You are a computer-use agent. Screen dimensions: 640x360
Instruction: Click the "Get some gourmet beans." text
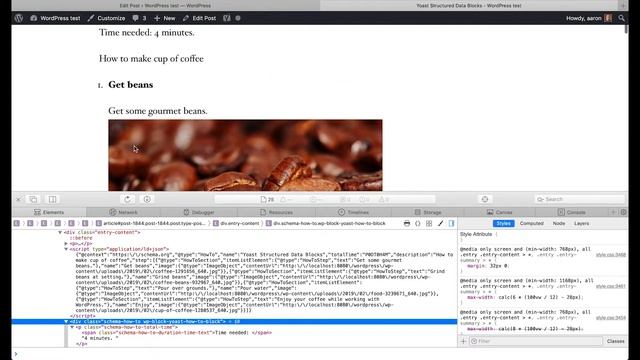158,111
